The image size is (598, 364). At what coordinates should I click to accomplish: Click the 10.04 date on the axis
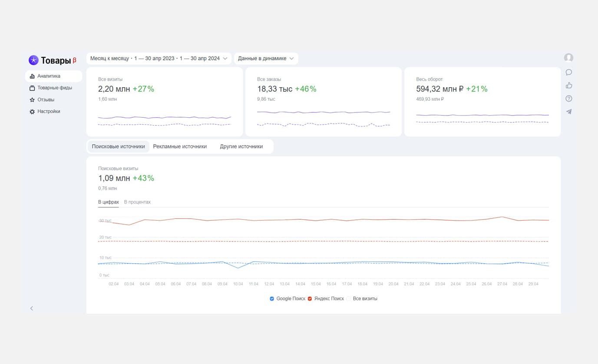click(238, 284)
